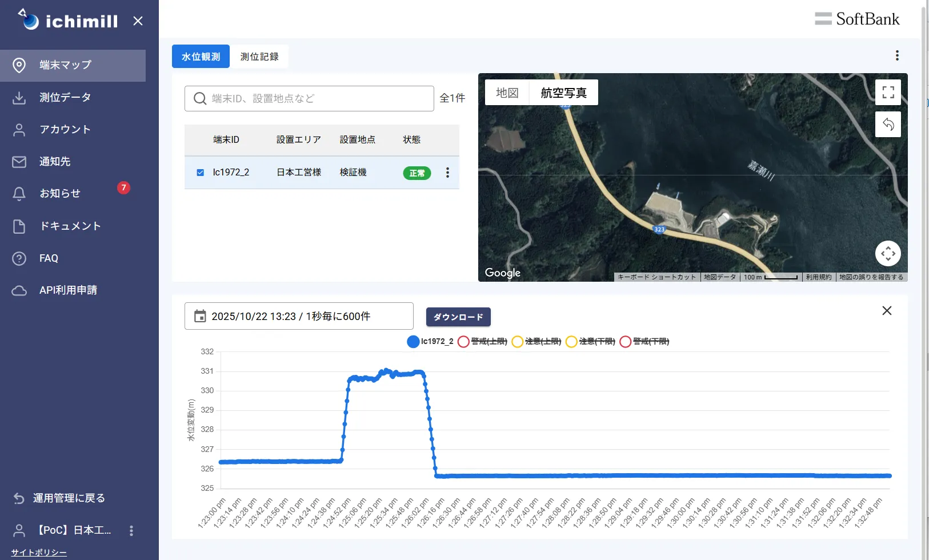Open the FAQ help page
The image size is (929, 560).
pyautogui.click(x=49, y=258)
